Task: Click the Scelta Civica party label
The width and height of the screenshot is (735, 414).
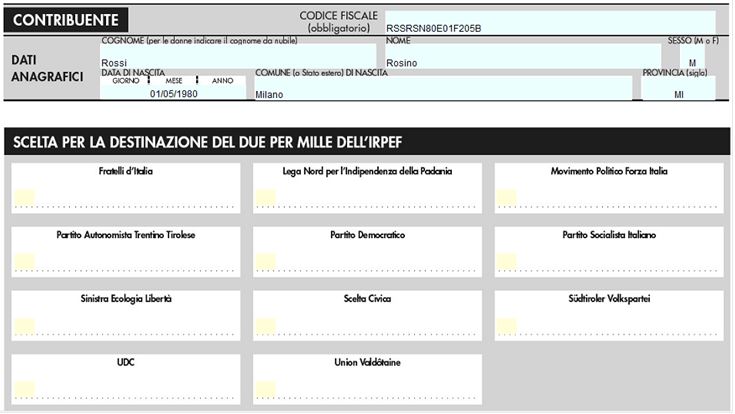Action: [368, 299]
